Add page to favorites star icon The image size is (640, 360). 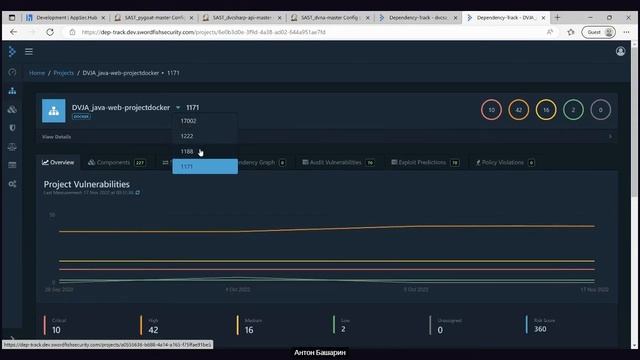click(x=571, y=32)
